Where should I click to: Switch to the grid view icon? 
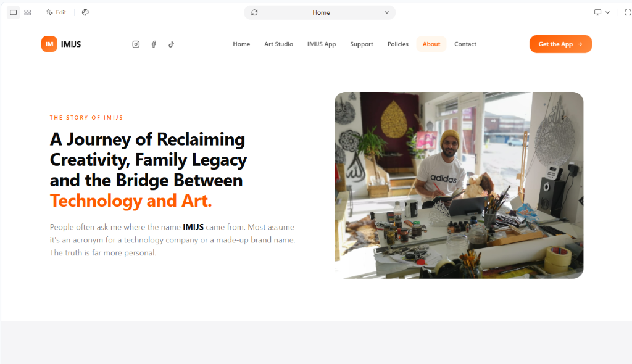click(27, 12)
